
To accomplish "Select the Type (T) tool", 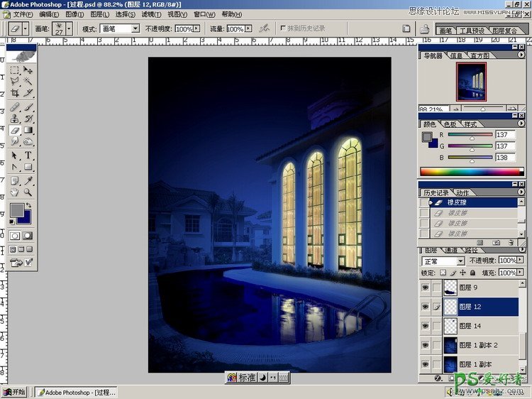I will [28, 155].
